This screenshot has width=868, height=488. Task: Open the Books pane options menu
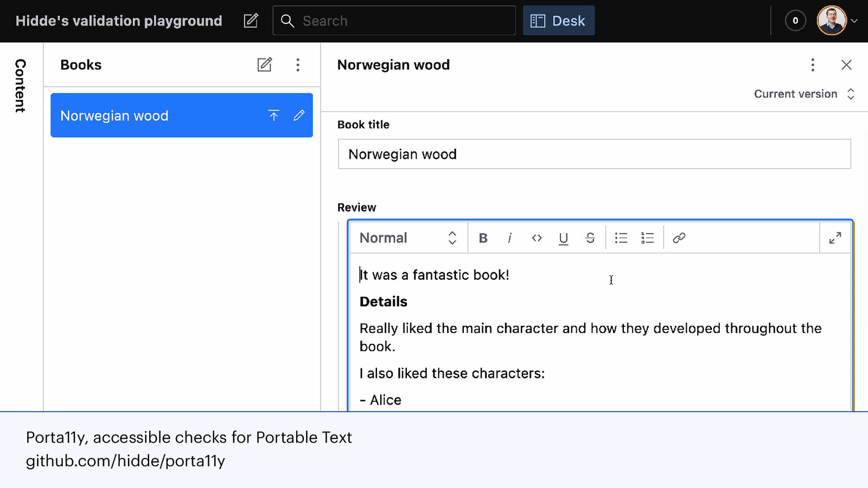(x=298, y=65)
